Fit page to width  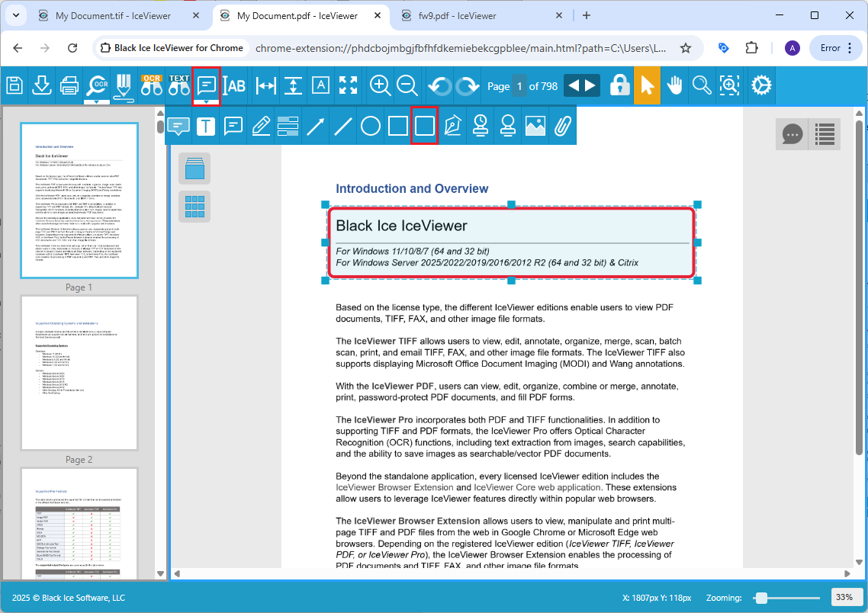(x=266, y=85)
